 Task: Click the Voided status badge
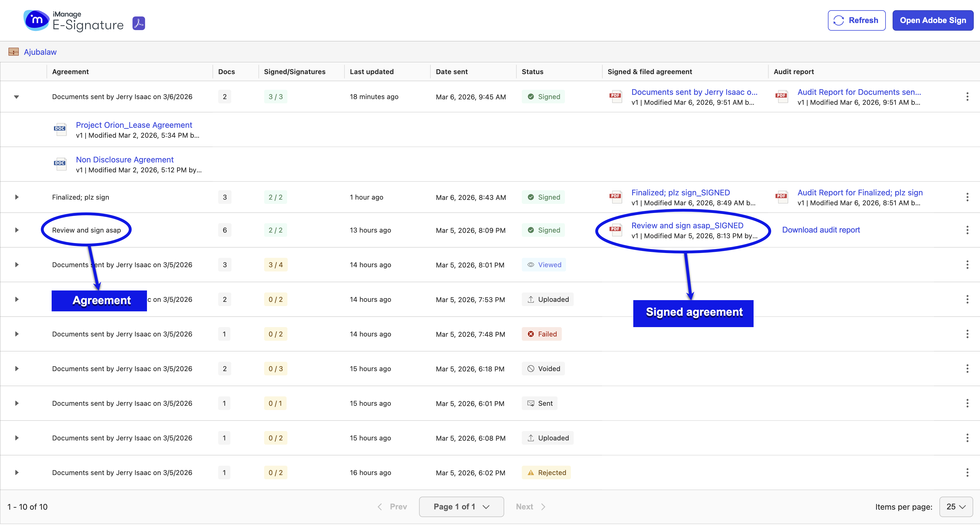point(543,369)
